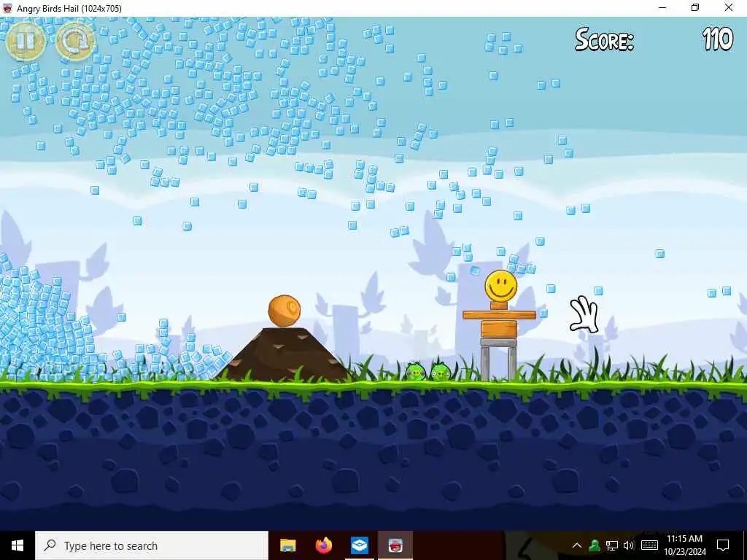Select the Angry Birds taskbar icon
This screenshot has height=560, width=747.
[395, 545]
